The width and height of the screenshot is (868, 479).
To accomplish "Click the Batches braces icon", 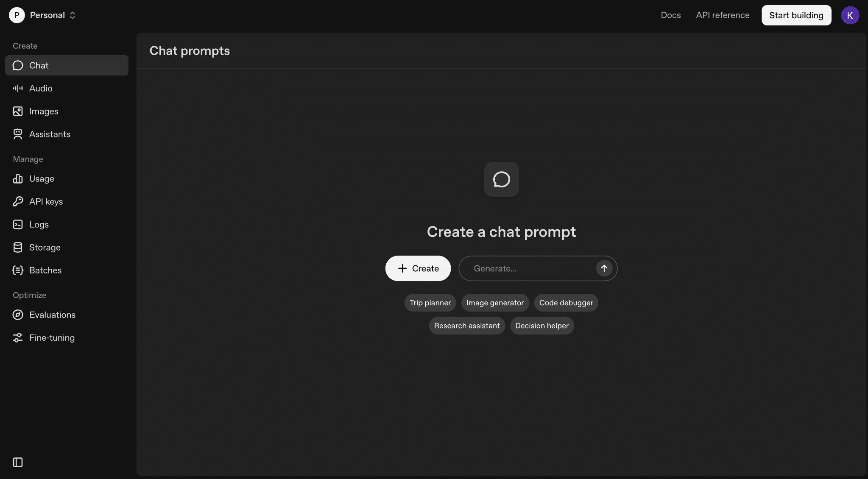I will pos(18,270).
